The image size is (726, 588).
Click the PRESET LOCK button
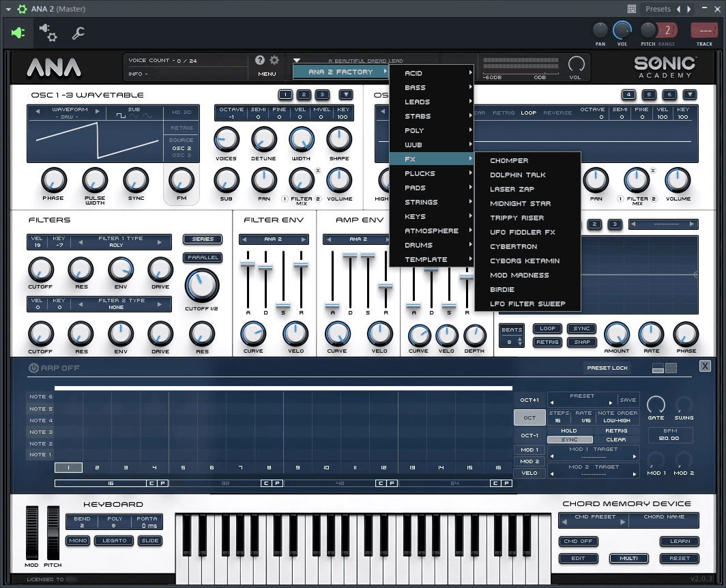click(607, 368)
